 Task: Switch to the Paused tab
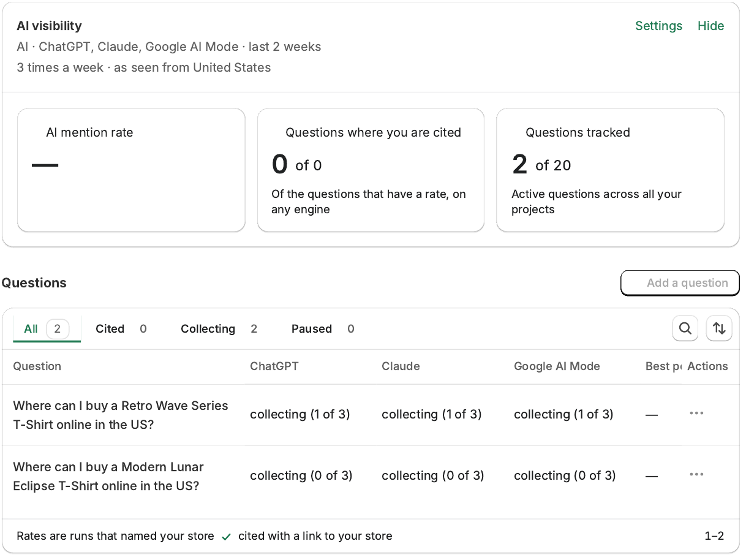(323, 329)
